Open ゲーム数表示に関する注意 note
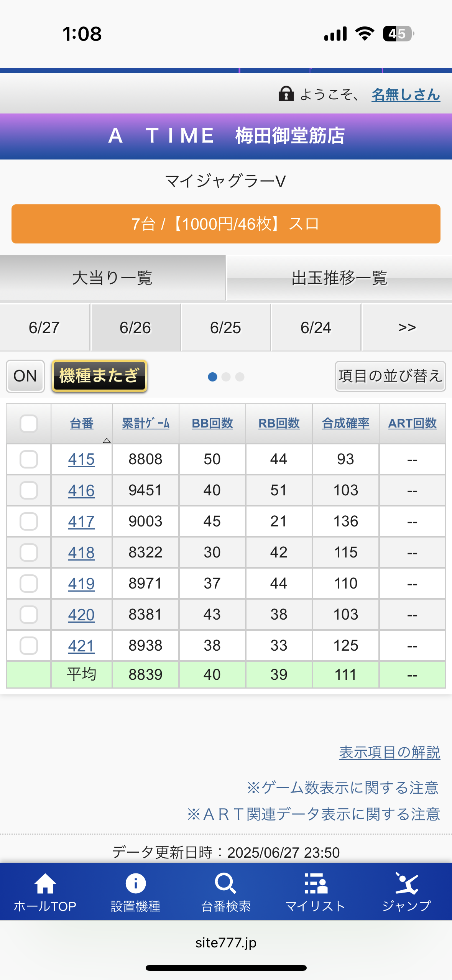Image resolution: width=452 pixels, height=980 pixels. [343, 788]
